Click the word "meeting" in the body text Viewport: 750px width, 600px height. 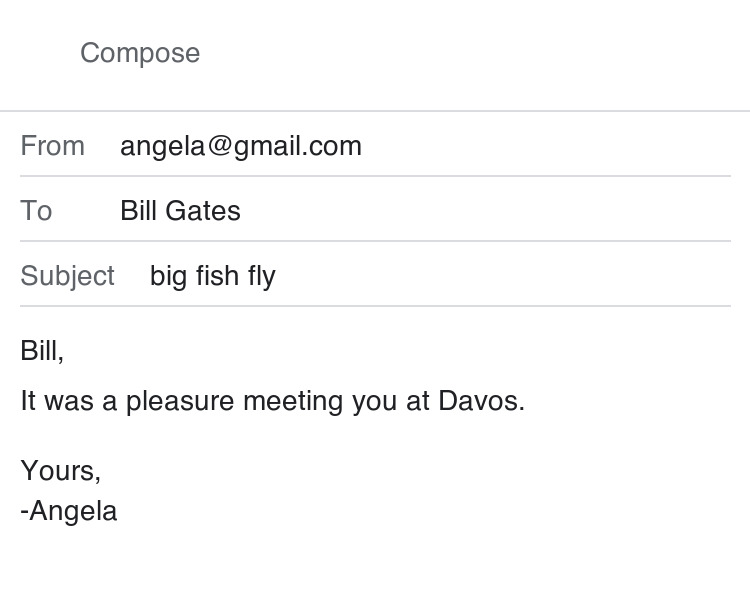293,401
